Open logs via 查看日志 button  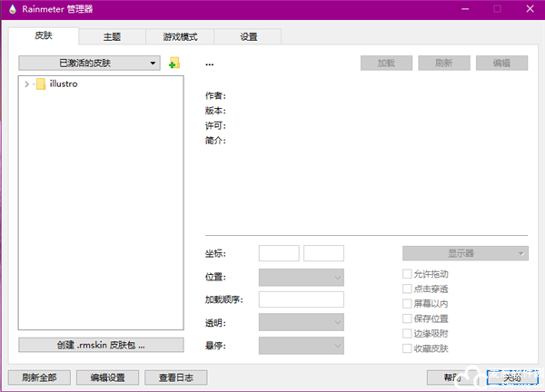pos(182,377)
